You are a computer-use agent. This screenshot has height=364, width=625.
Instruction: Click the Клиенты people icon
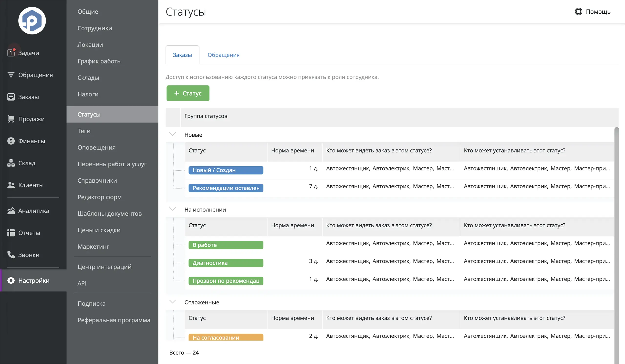pos(11,185)
